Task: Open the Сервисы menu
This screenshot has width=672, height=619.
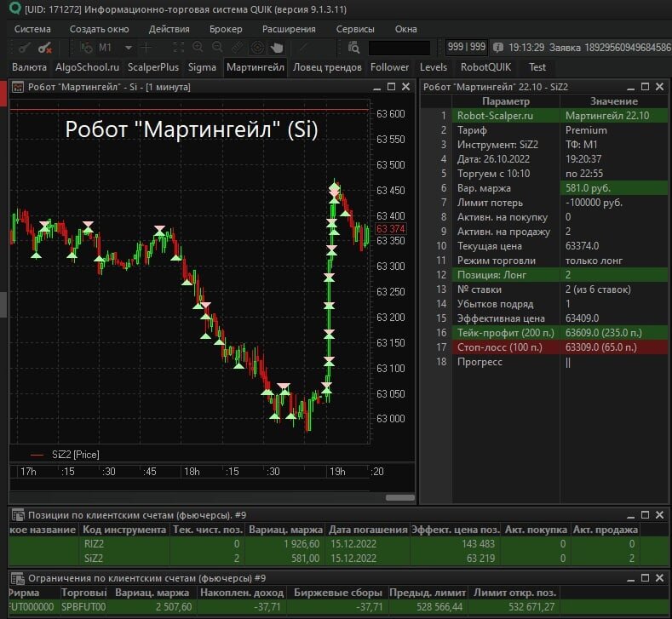Action: (355, 29)
